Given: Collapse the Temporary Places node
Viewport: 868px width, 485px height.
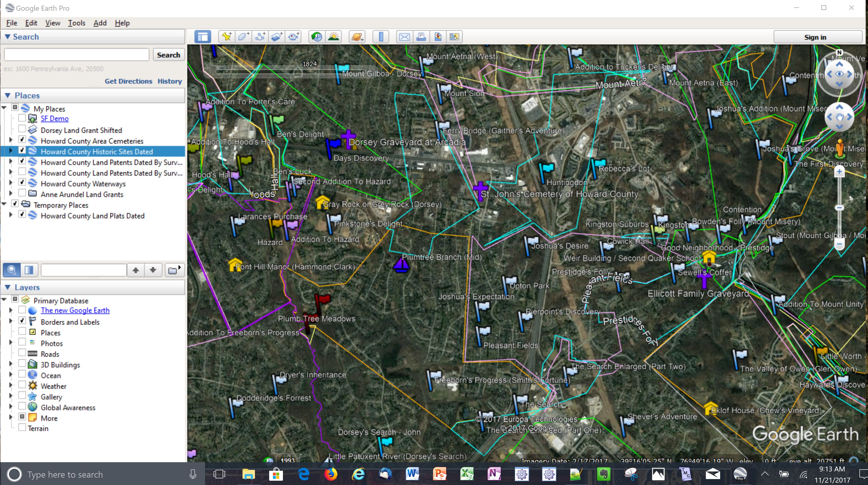Looking at the screenshot, I should pyautogui.click(x=4, y=204).
